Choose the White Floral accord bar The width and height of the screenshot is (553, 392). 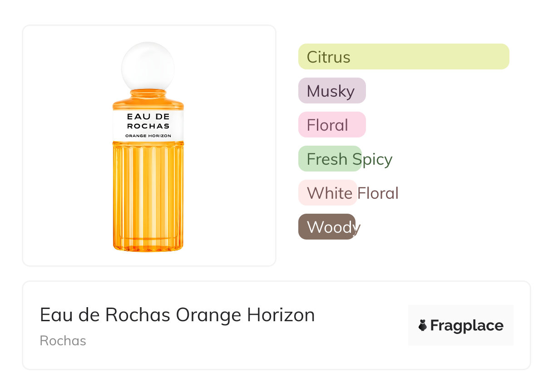point(327,193)
